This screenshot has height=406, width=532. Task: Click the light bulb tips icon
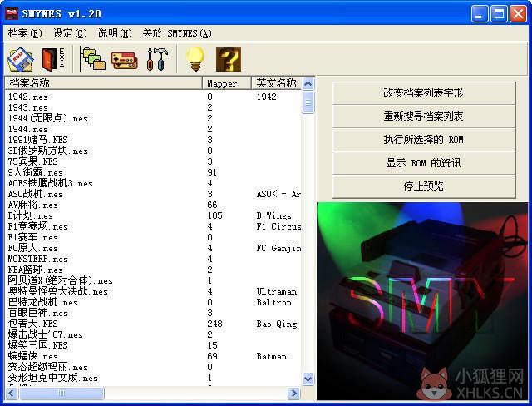(196, 59)
